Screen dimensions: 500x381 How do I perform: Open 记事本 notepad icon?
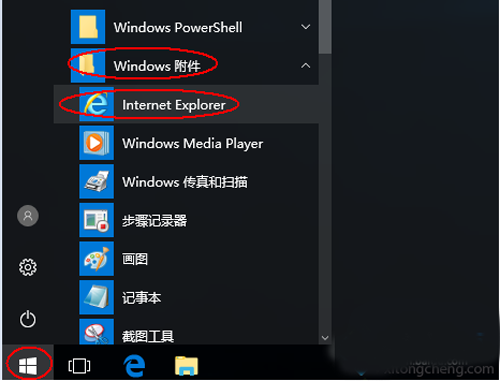[x=96, y=297]
